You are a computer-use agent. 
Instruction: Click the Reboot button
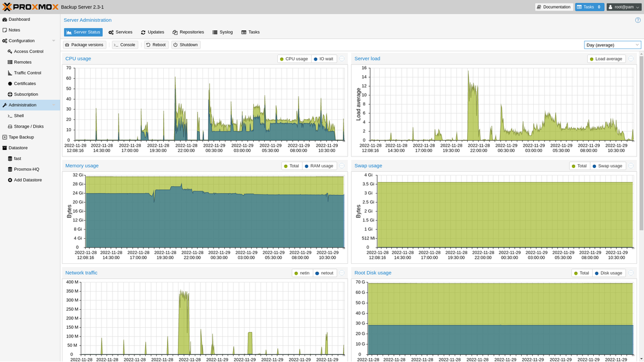point(156,45)
